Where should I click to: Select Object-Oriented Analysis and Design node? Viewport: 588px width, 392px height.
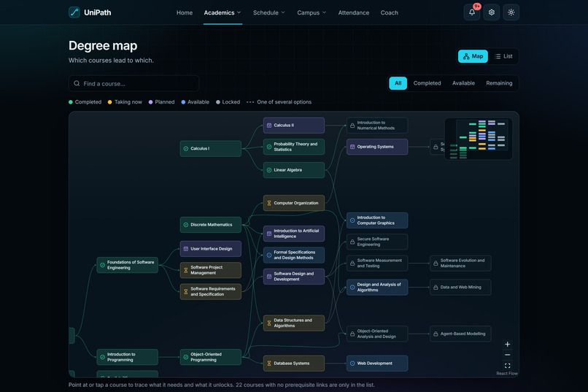(377, 334)
